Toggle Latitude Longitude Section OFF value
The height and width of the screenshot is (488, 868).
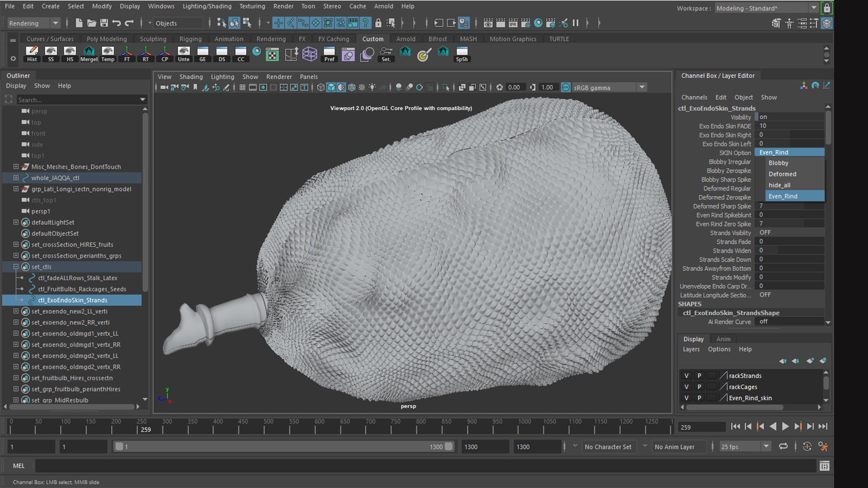click(789, 295)
